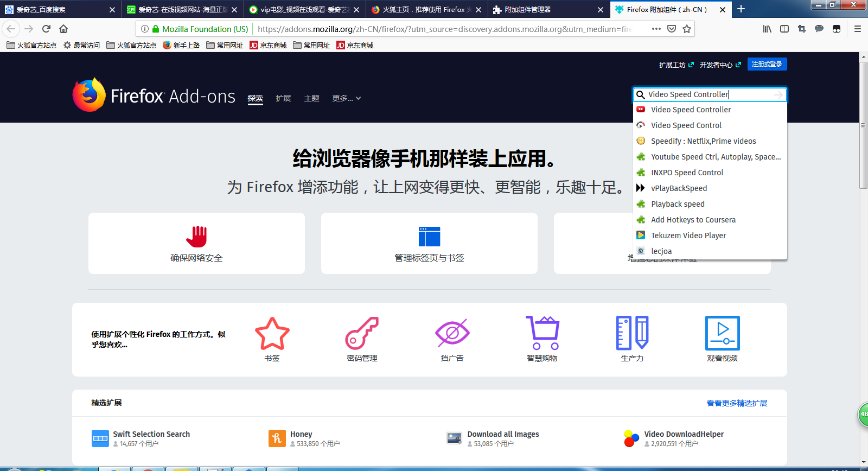Click the add-ons search input field
The width and height of the screenshot is (868, 471).
(710, 94)
